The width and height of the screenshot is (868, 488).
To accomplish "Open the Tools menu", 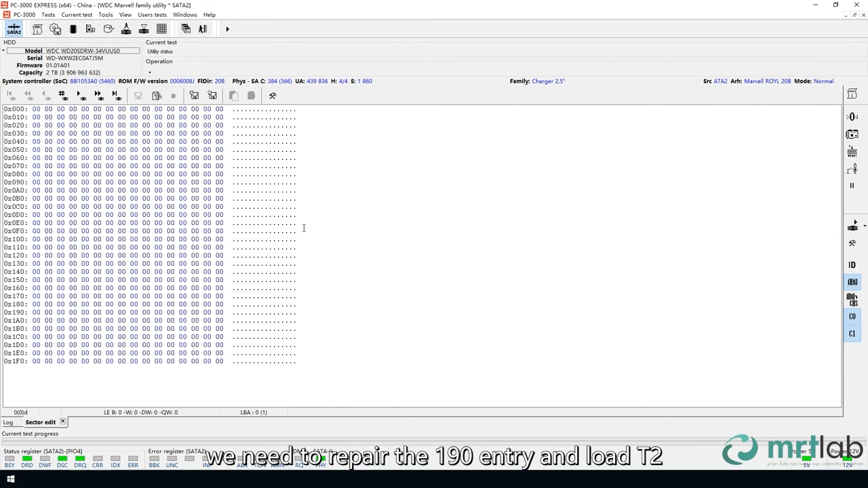I will click(x=105, y=15).
